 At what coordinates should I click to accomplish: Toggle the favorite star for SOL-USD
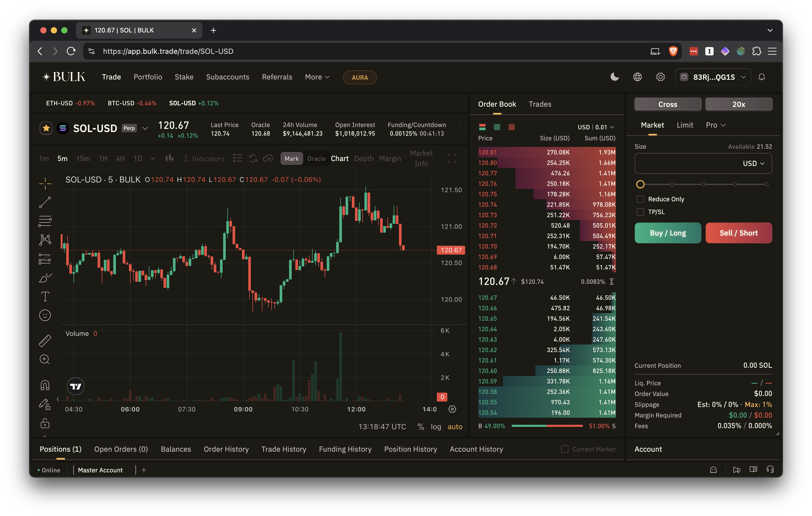(x=46, y=128)
